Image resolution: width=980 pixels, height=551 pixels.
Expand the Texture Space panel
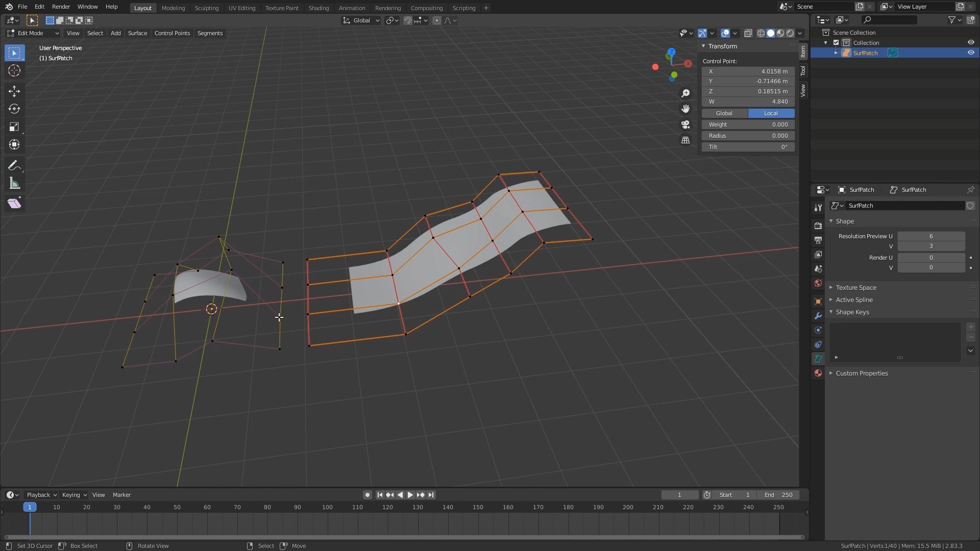(x=856, y=288)
